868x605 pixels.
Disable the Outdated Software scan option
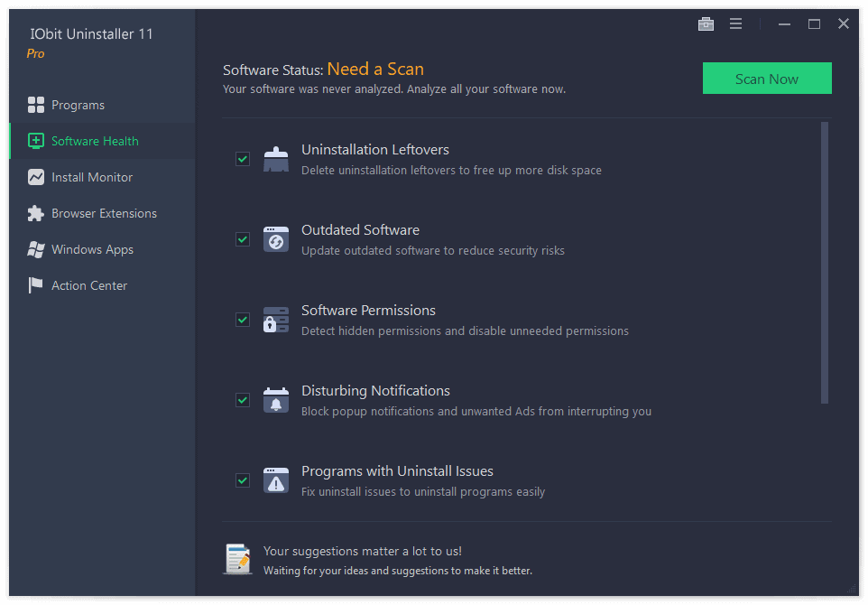click(x=242, y=238)
